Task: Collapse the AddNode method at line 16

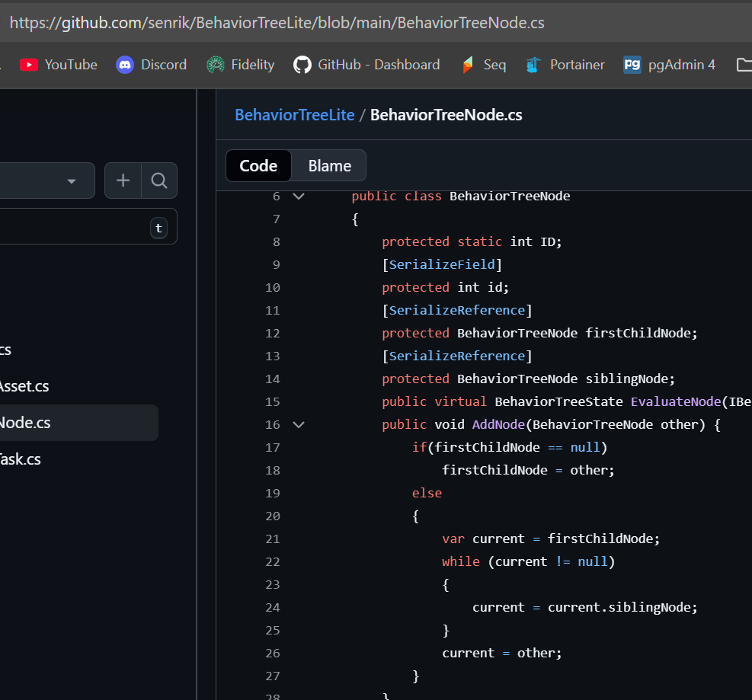Action: point(299,425)
